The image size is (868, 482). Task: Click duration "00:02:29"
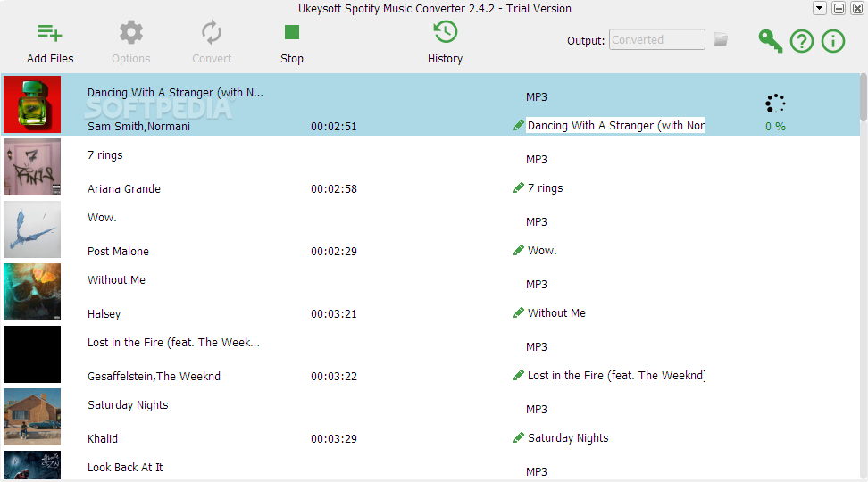pyautogui.click(x=334, y=252)
